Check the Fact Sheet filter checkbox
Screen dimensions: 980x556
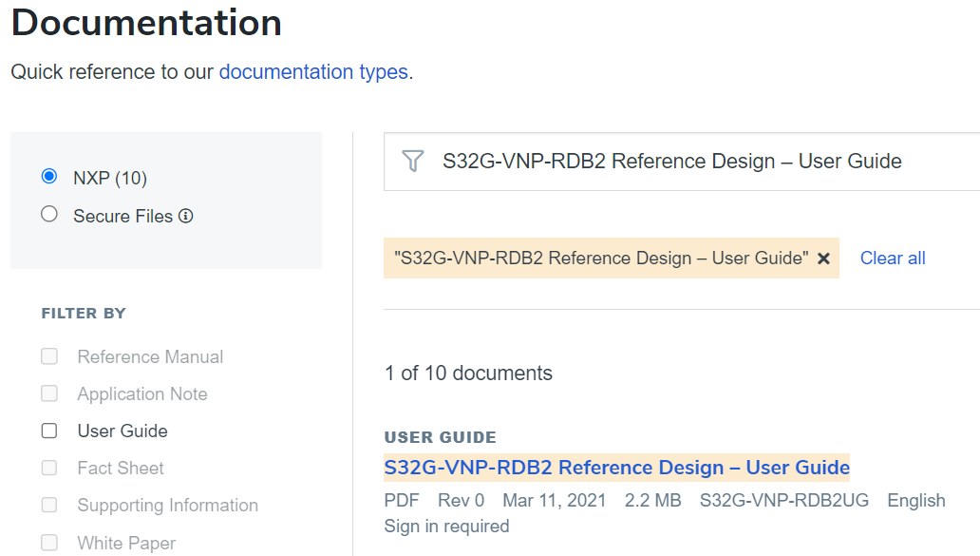[x=49, y=468]
